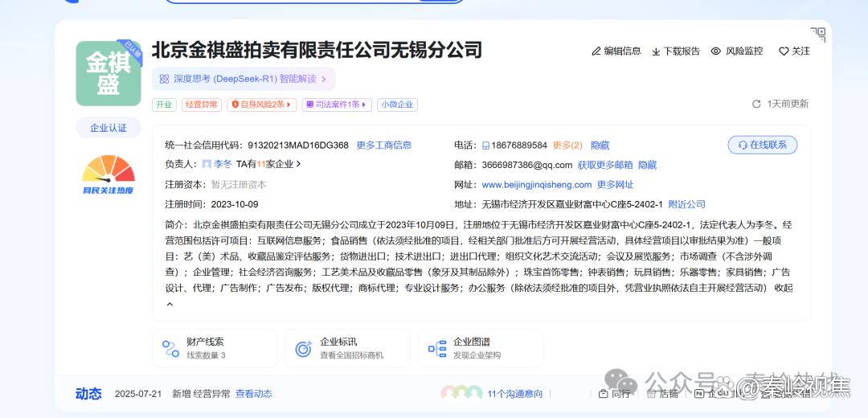The image size is (868, 418).
Task: Click the 店铺 icon button
Action: [662, 394]
